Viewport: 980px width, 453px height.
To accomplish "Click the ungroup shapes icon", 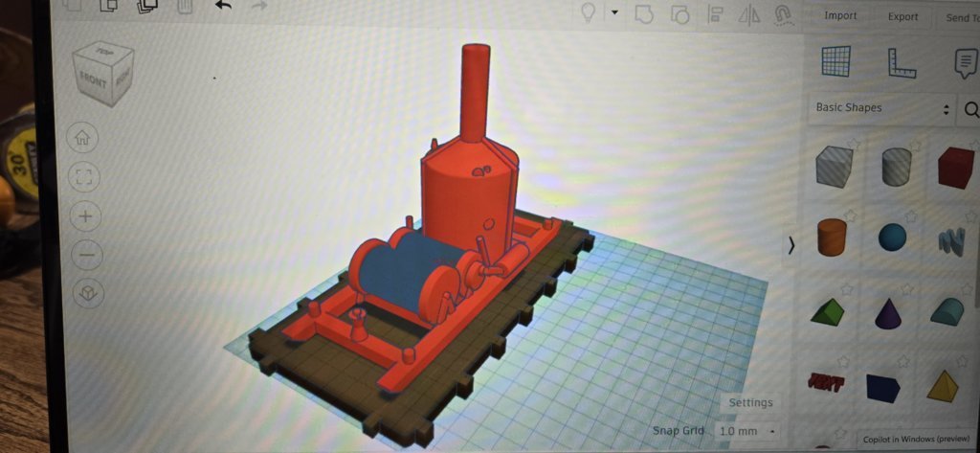I will pyautogui.click(x=679, y=14).
